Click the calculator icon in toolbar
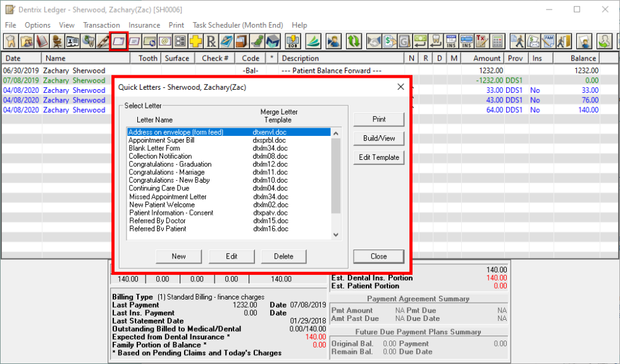 click(498, 42)
